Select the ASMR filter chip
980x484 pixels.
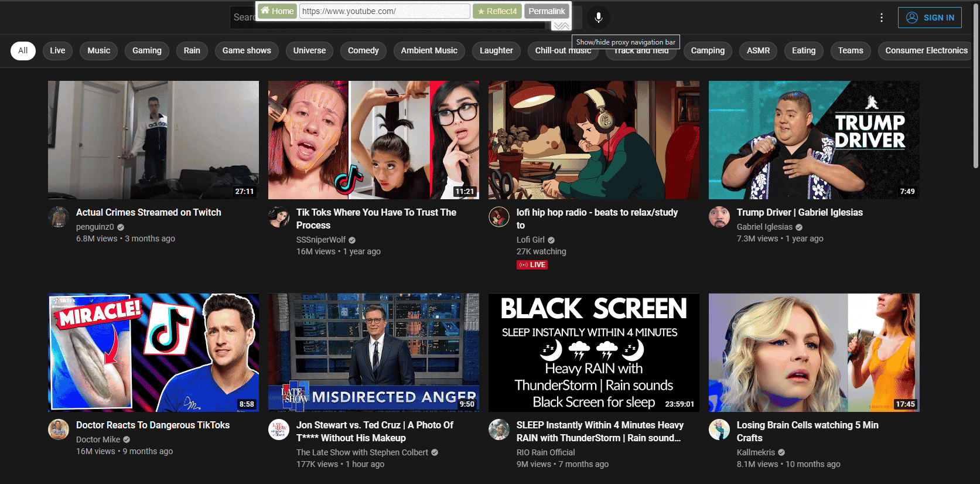pyautogui.click(x=759, y=50)
